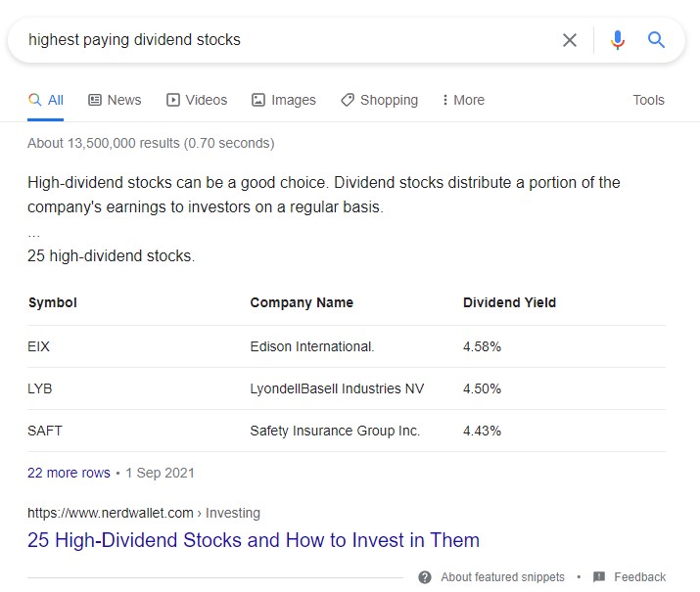
Task: Switch to the Videos tab
Action: pyautogui.click(x=197, y=100)
